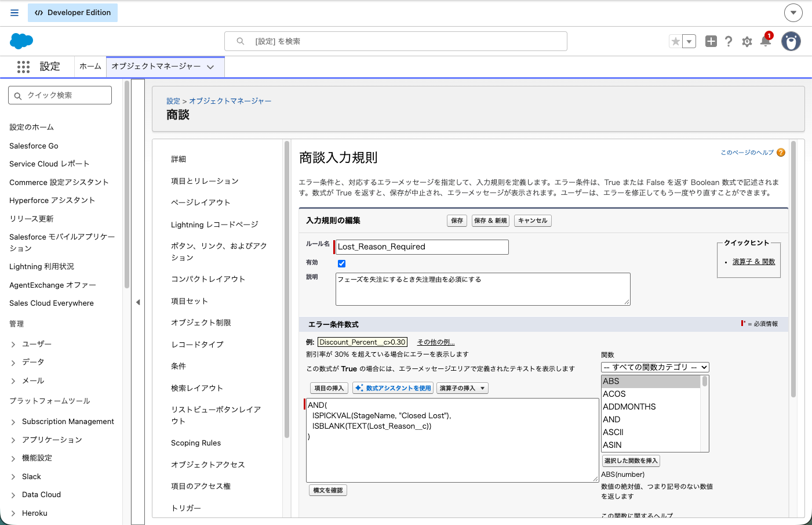
Task: Click the キャンセル button
Action: coord(533,220)
